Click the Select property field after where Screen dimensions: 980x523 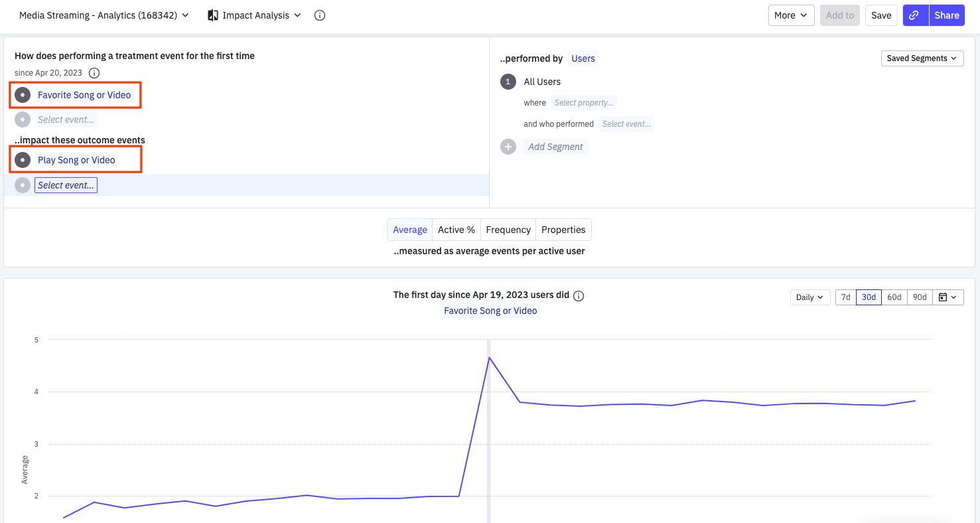click(584, 103)
